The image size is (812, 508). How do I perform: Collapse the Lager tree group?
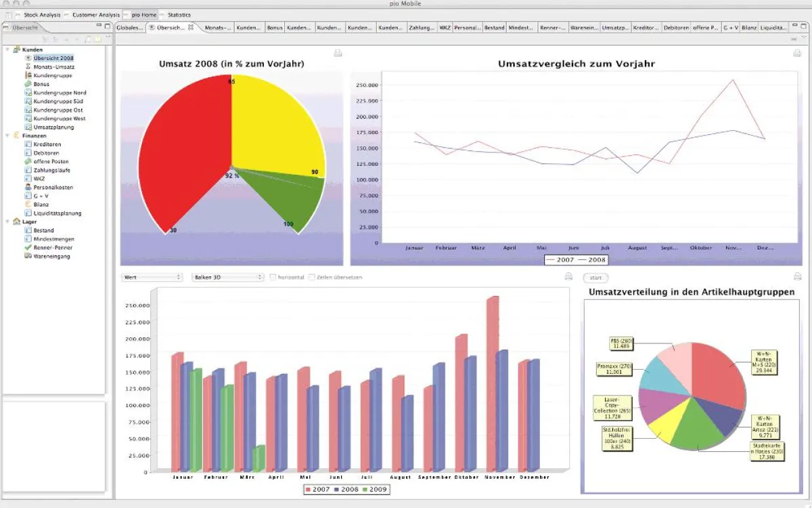pyautogui.click(x=7, y=221)
